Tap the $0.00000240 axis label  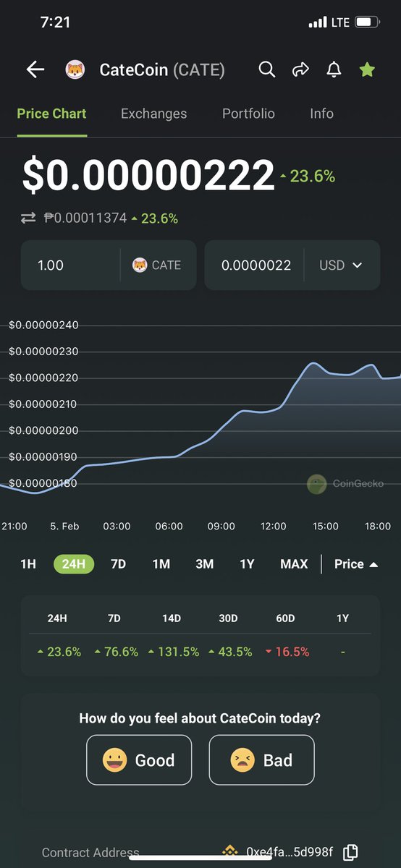click(x=43, y=325)
